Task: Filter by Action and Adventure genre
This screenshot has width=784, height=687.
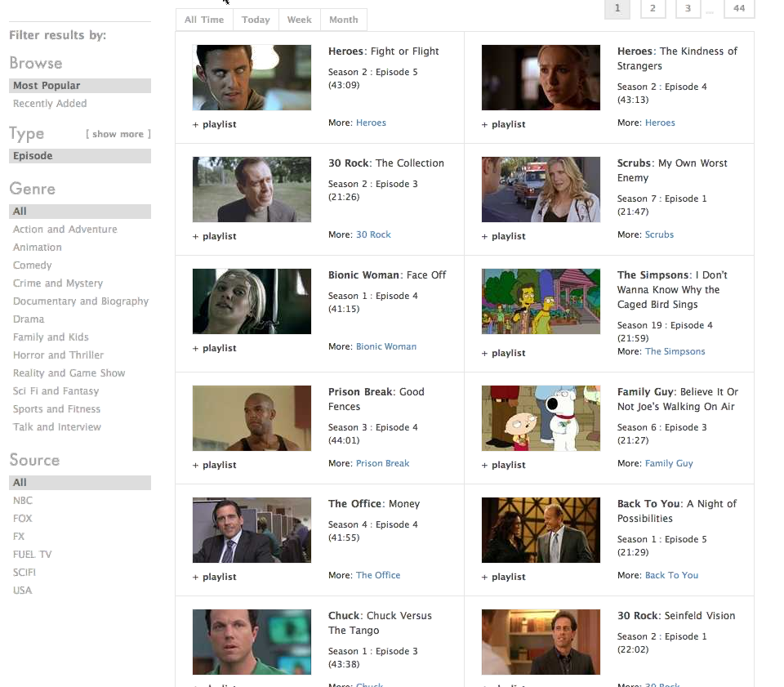Action: click(x=65, y=230)
